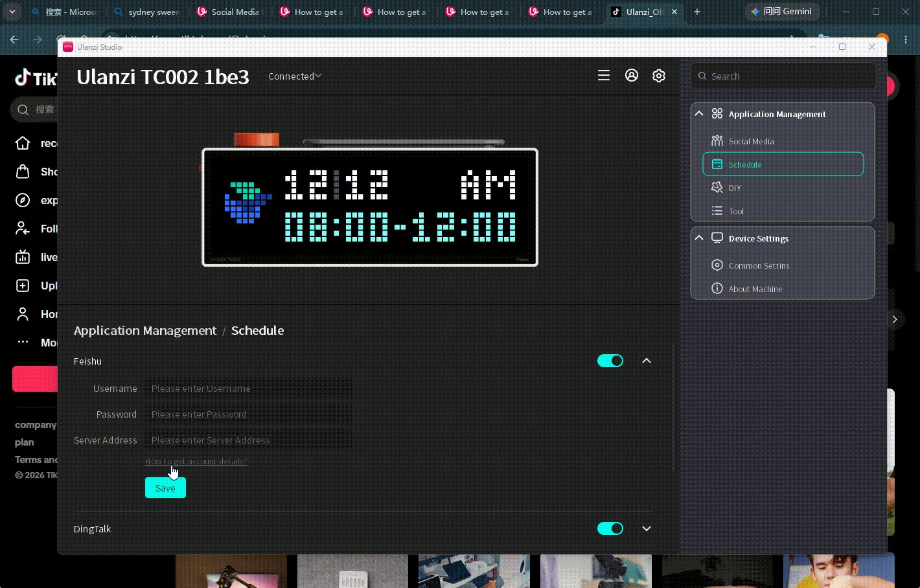Focus the Feishu Password field
The height and width of the screenshot is (588, 920).
click(x=248, y=414)
